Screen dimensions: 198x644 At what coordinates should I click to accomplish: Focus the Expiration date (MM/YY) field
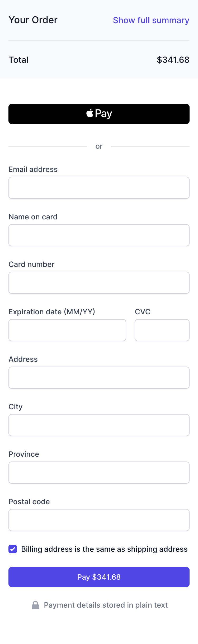(x=67, y=330)
